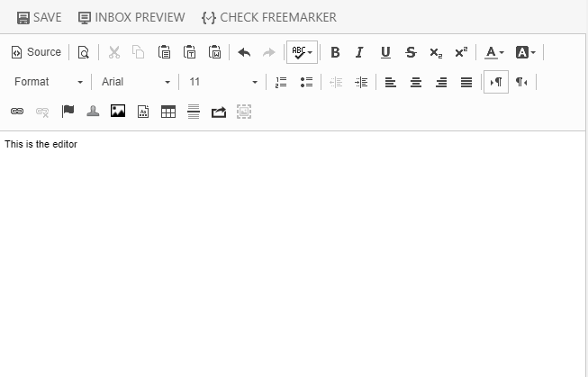Click the Link icon
Image resolution: width=588 pixels, height=377 pixels.
(x=16, y=112)
